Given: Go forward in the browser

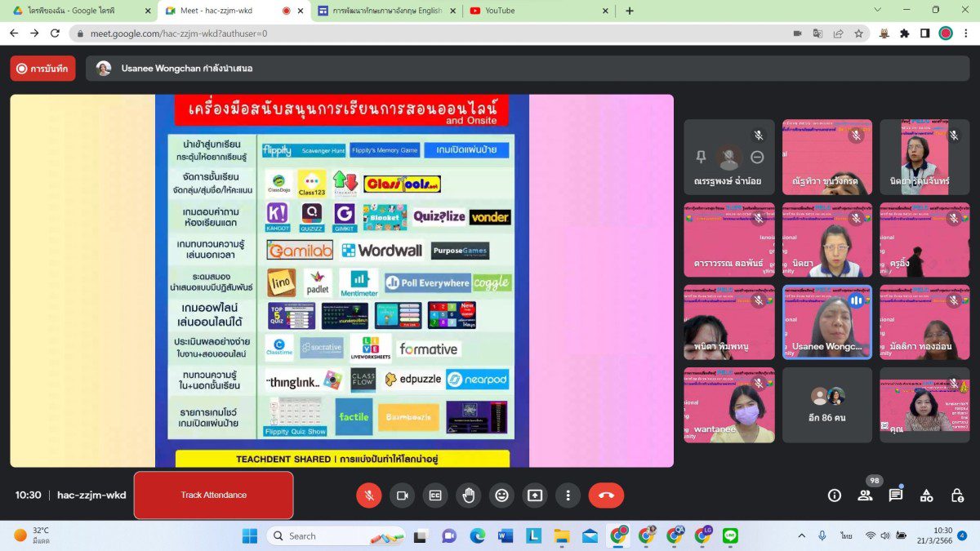Looking at the screenshot, I should [34, 33].
